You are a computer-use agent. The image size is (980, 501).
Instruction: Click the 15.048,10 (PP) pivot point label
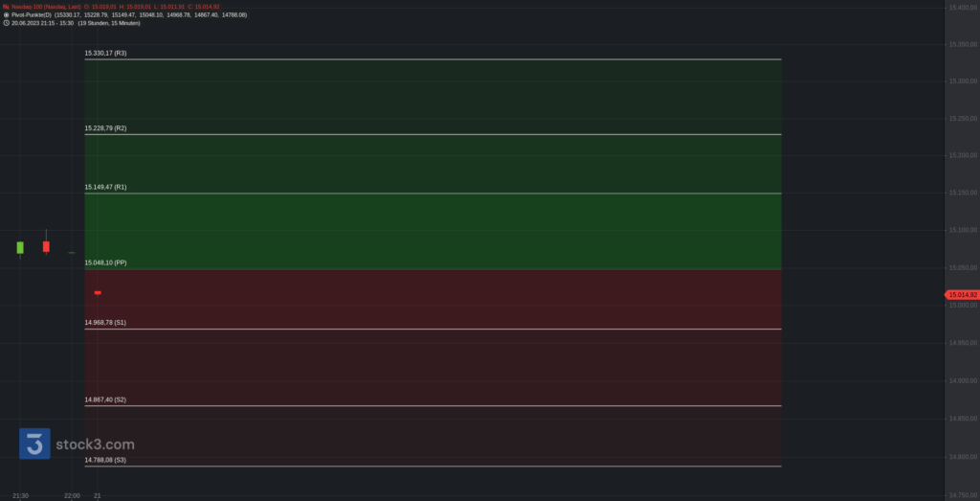click(105, 262)
